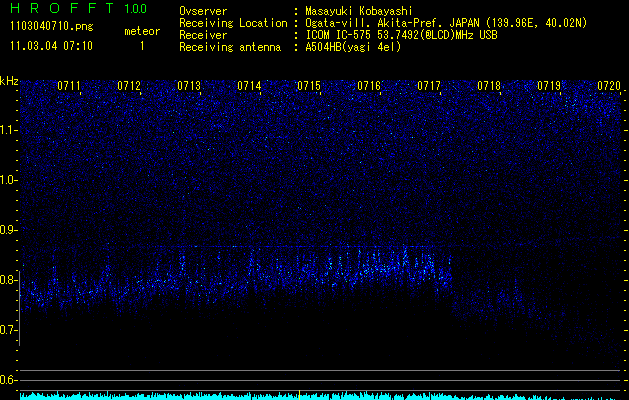
Task: Click the 0711 time marker
Action: [69, 86]
